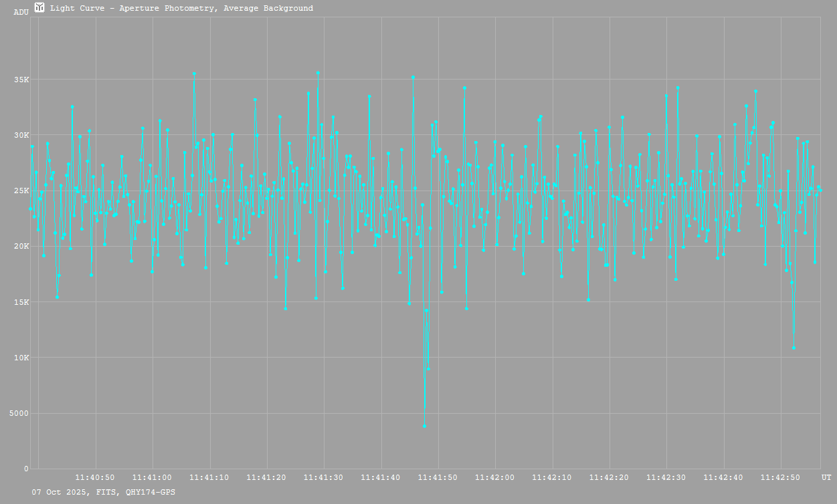Viewport: 837px width, 504px height.
Task: Click the ADU axis unit label
Action: coord(21,12)
